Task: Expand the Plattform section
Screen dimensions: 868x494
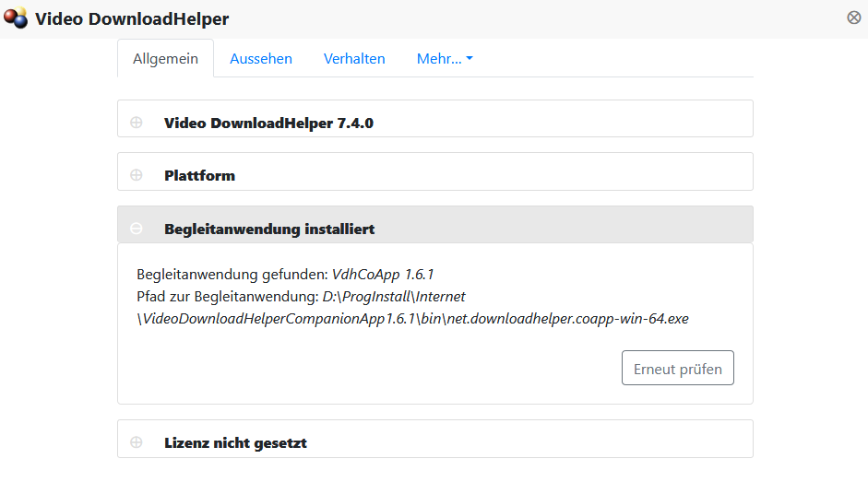Action: tap(137, 175)
